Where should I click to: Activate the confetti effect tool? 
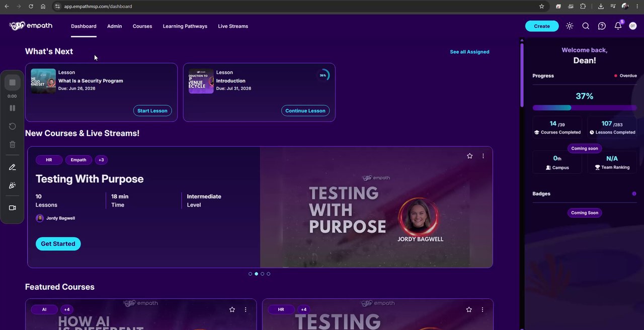(13, 185)
